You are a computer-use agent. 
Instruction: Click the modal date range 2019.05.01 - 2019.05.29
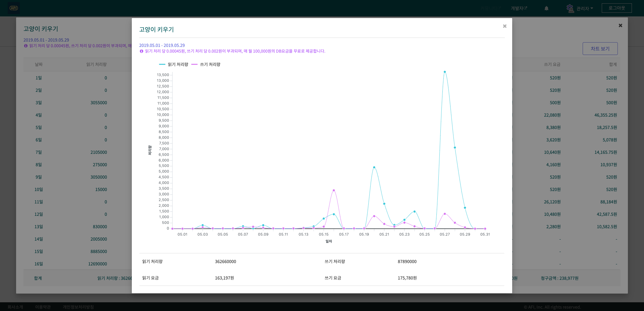point(162,46)
